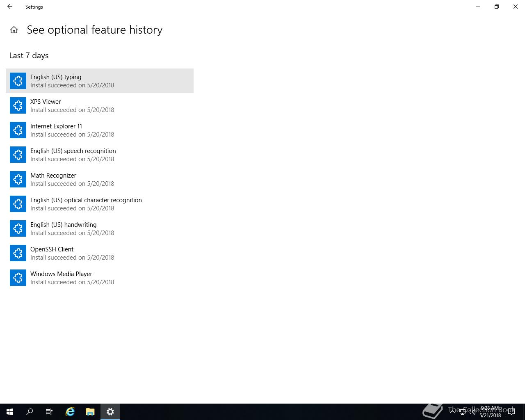Select the 'XPS Viewer' entry

coord(100,105)
